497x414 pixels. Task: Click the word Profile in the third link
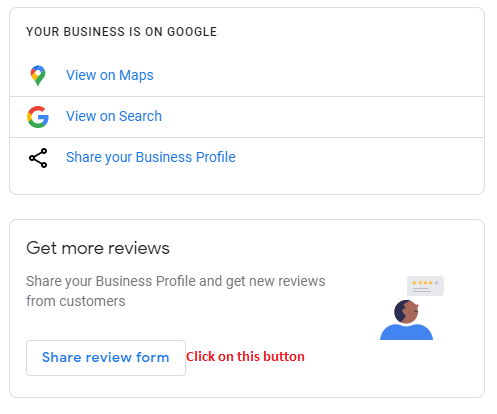click(216, 157)
